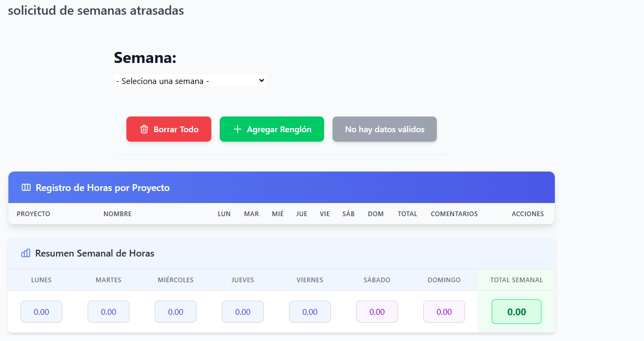Click the Viernes hours total box
Image resolution: width=644 pixels, height=341 pixels.
(x=310, y=312)
